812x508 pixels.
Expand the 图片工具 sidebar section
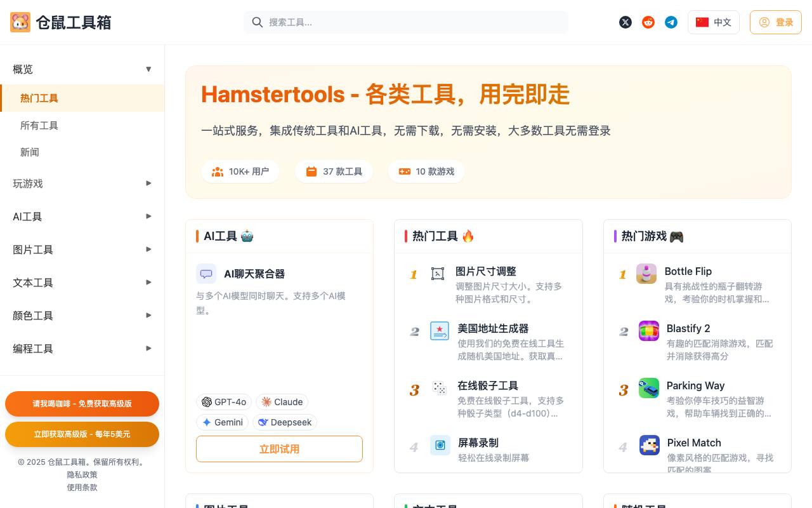coord(82,250)
